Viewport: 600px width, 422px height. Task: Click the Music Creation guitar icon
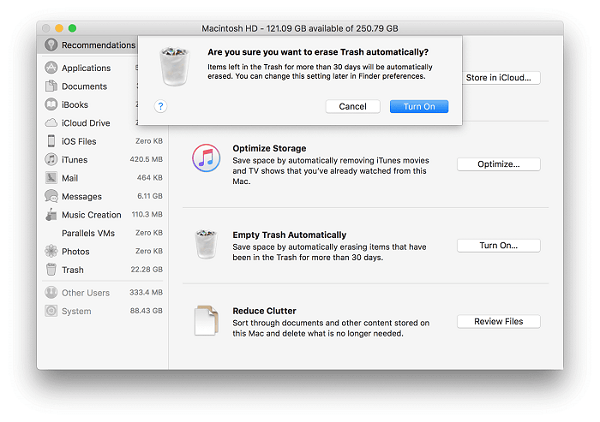[51, 215]
